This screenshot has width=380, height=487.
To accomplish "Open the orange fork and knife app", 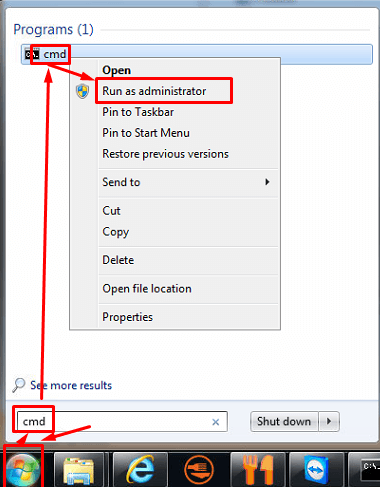I will (x=258, y=470).
